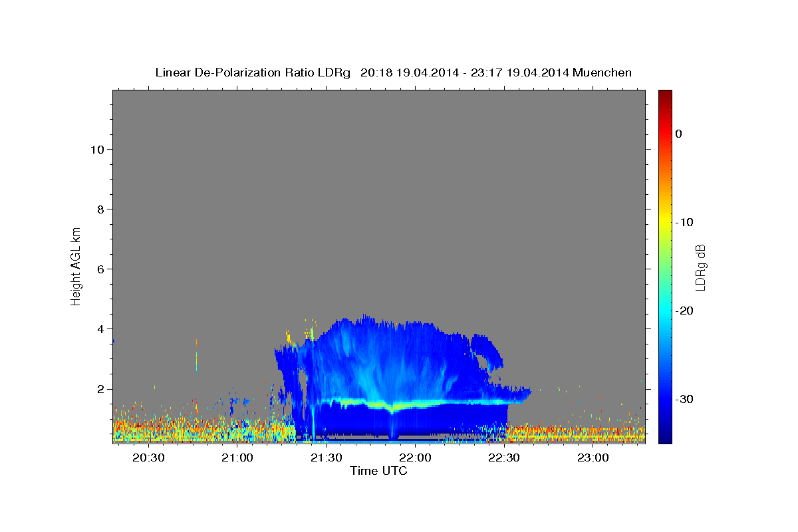The width and height of the screenshot is (798, 532).
Task: Click the height tick label 6
Action: pyautogui.click(x=100, y=269)
